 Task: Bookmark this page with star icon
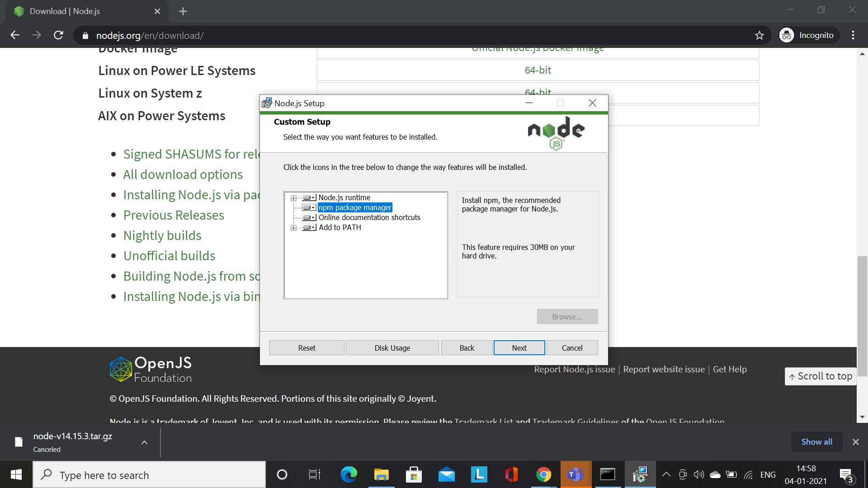tap(759, 35)
